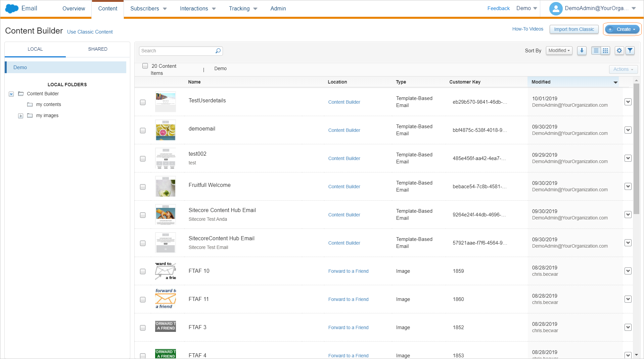Open the Demo business unit dropdown
The image size is (644, 359).
[526, 8]
